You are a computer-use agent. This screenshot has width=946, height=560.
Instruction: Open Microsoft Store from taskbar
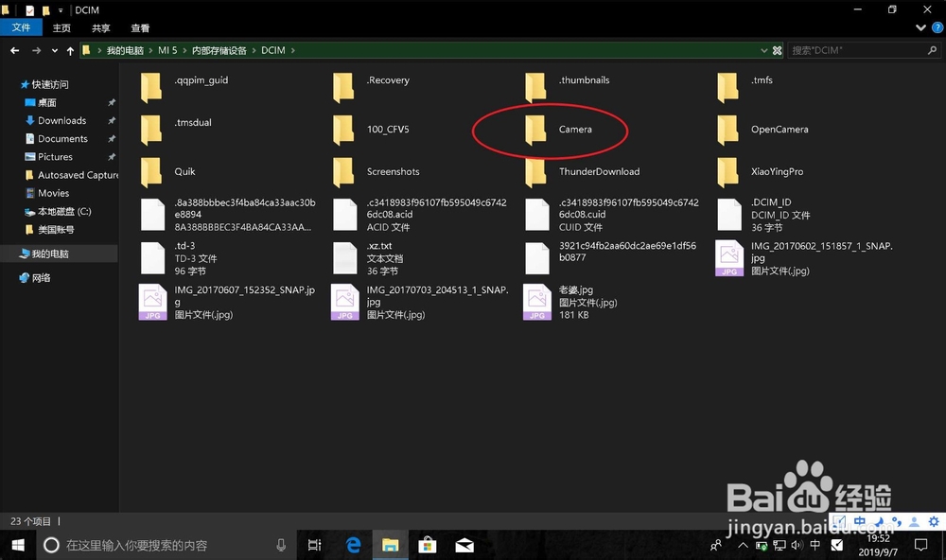point(428,546)
